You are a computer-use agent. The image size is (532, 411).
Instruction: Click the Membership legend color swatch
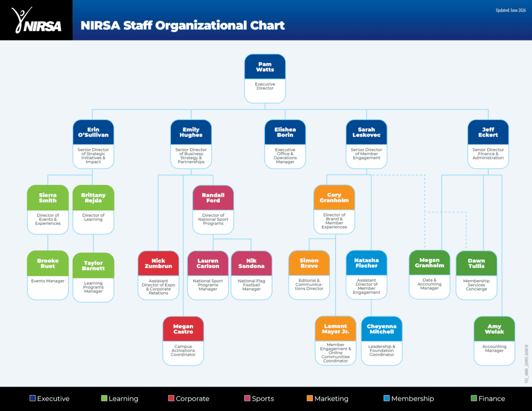[387, 398]
